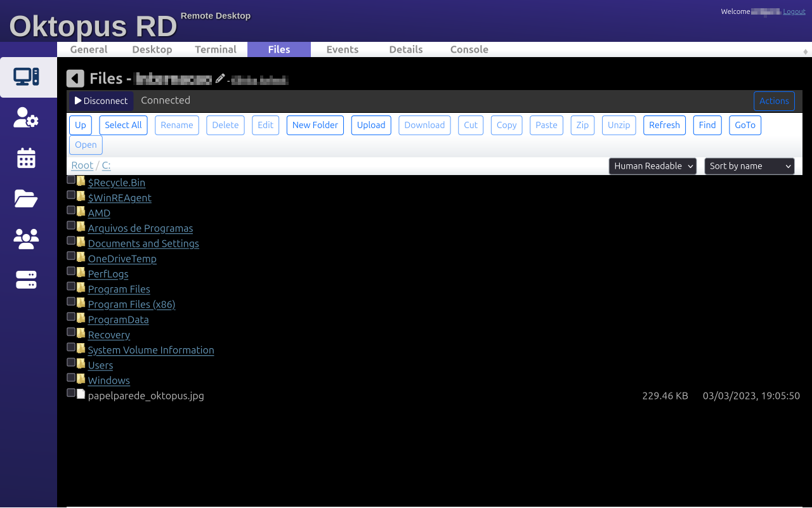Click the Unzip button
Screen dimensions: 812x508
619,125
